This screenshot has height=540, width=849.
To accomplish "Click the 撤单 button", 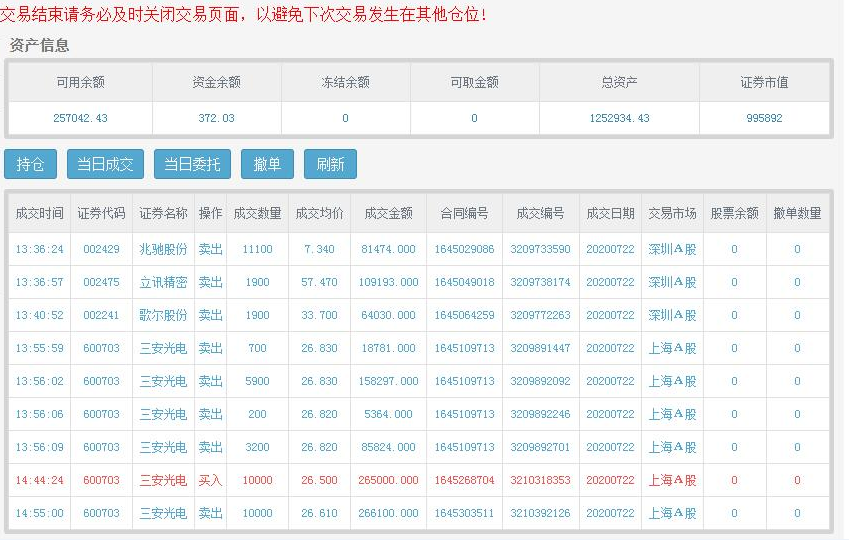I will [x=267, y=164].
